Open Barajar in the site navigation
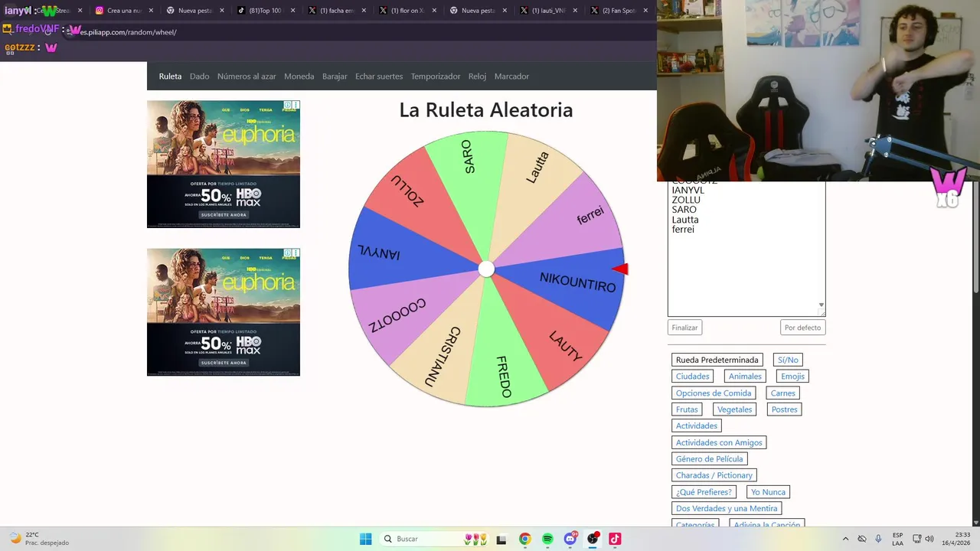980x551 pixels. click(335, 77)
